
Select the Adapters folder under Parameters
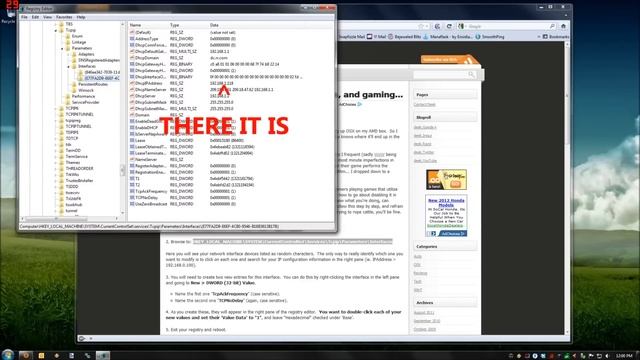pyautogui.click(x=86, y=54)
